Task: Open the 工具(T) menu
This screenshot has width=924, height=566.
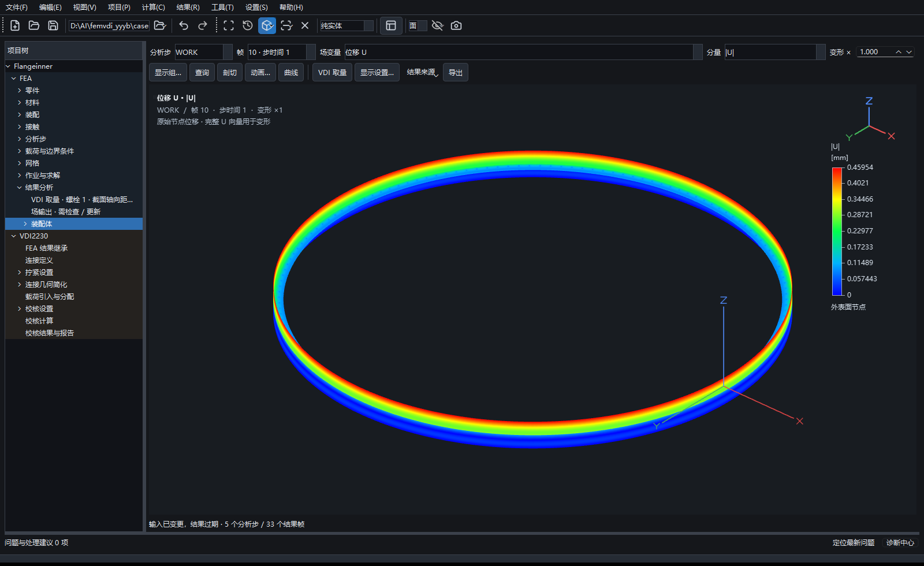Action: pyautogui.click(x=222, y=8)
